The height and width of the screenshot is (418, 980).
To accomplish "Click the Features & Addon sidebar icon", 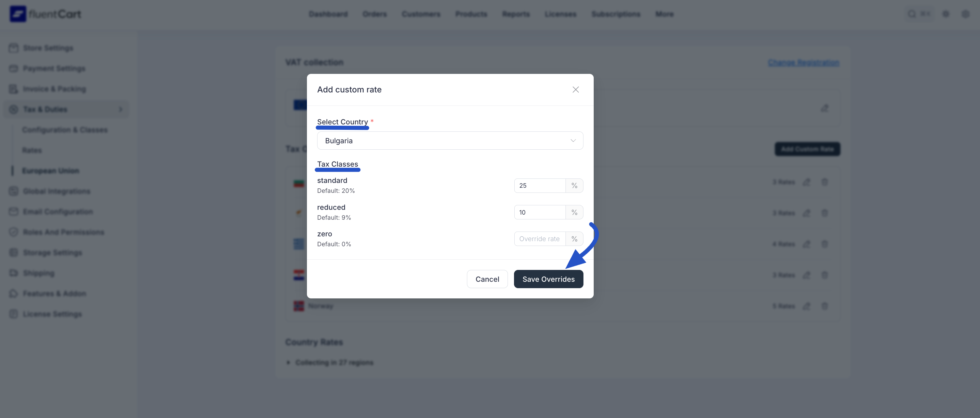I will pos(14,293).
